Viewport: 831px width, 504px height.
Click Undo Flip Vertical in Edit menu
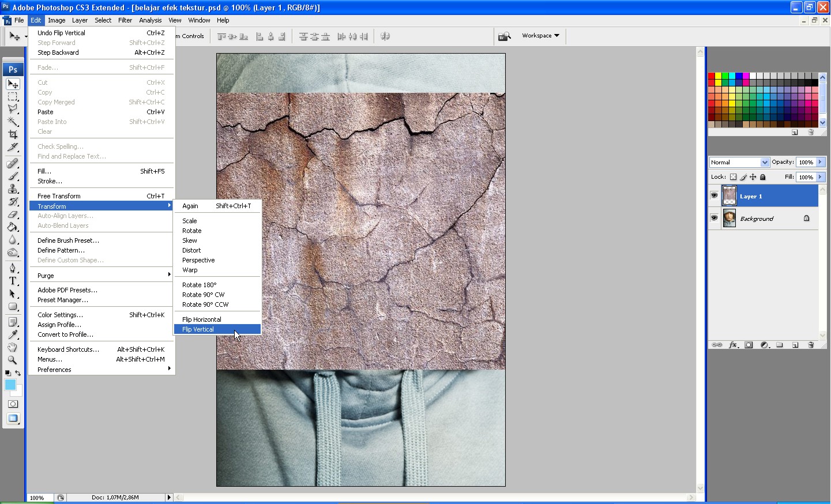point(61,33)
